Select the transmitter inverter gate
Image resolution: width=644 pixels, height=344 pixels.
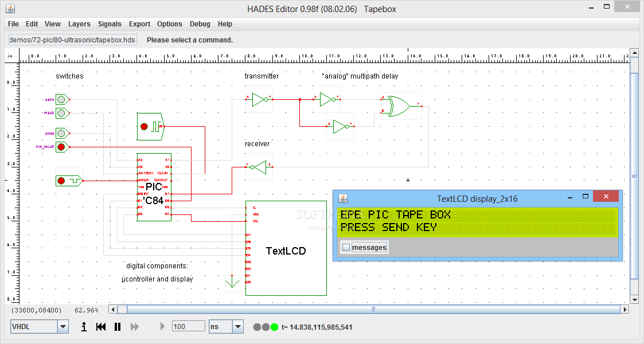coord(260,99)
